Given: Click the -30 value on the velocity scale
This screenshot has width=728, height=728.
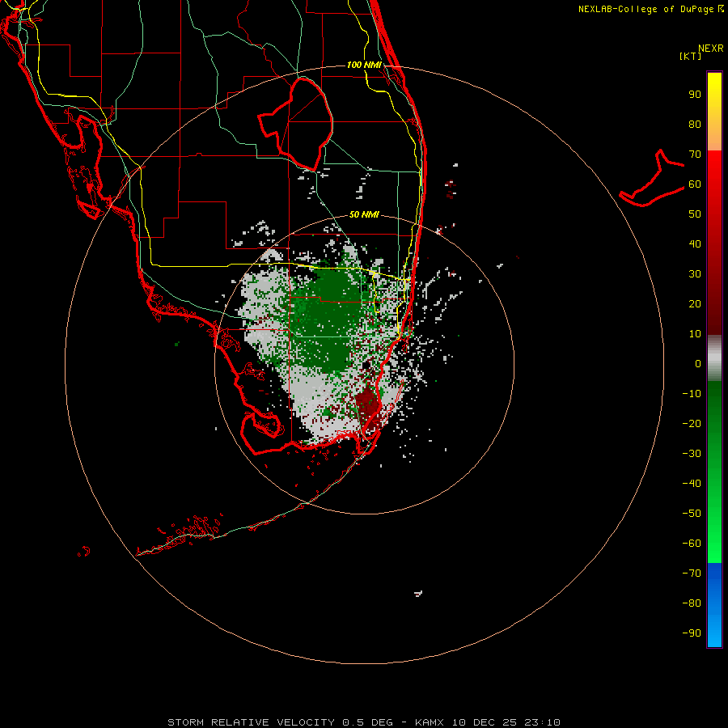Looking at the screenshot, I should tap(692, 454).
